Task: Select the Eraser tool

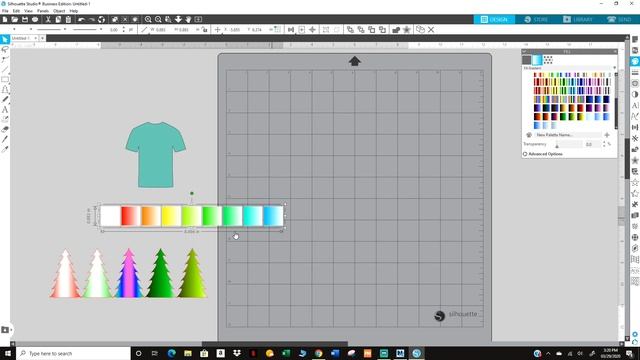Action: tap(5, 129)
